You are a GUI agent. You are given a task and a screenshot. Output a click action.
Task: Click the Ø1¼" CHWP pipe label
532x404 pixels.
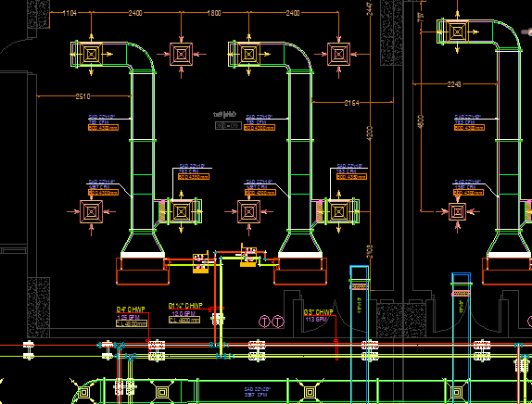(185, 306)
